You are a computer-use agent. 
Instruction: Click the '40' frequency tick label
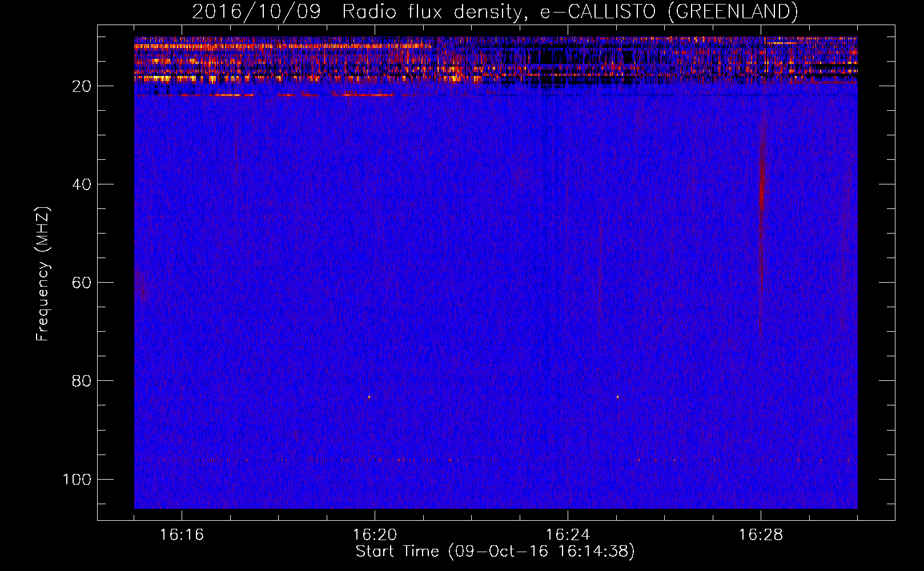click(82, 184)
